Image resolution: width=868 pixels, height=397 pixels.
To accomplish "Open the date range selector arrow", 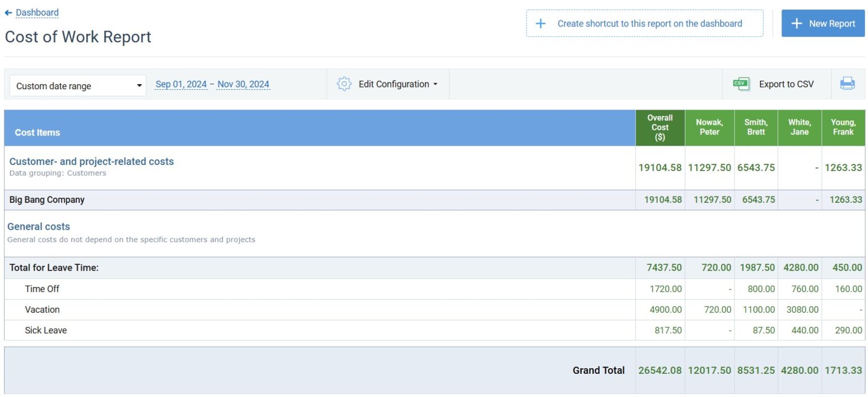I will pyautogui.click(x=140, y=85).
